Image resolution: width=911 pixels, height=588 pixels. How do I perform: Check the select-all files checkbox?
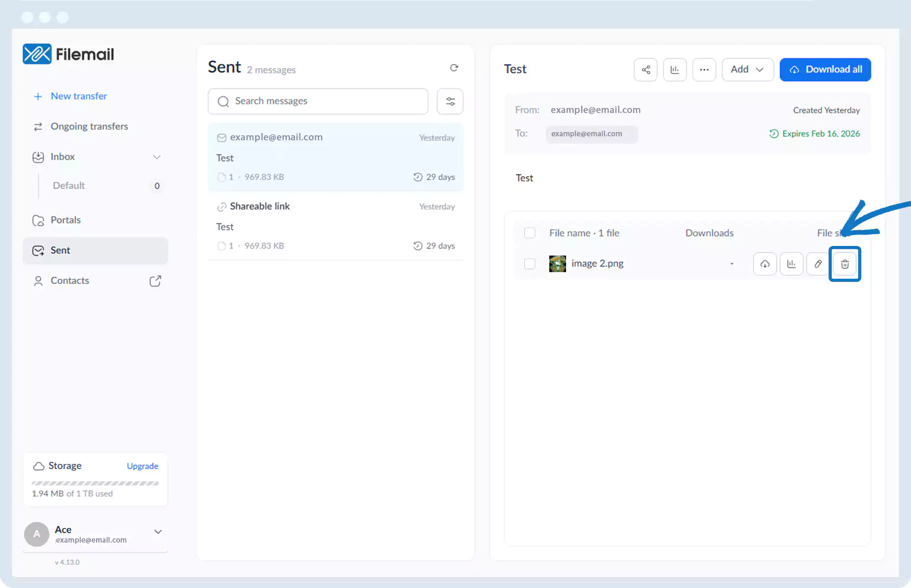[x=530, y=233]
